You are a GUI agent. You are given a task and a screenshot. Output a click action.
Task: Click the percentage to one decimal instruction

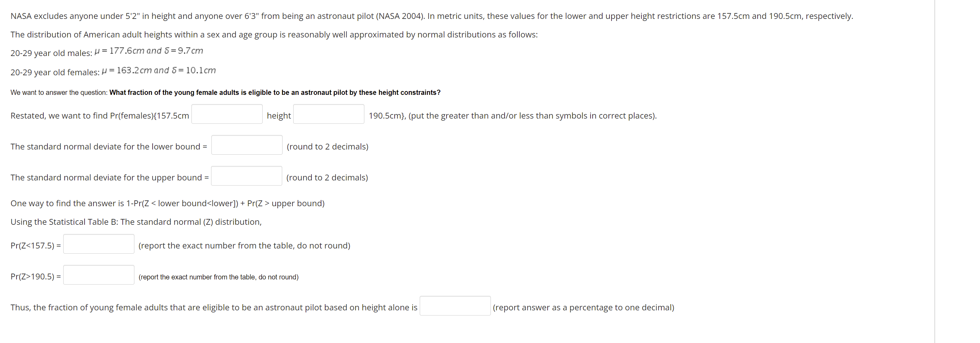pos(583,307)
